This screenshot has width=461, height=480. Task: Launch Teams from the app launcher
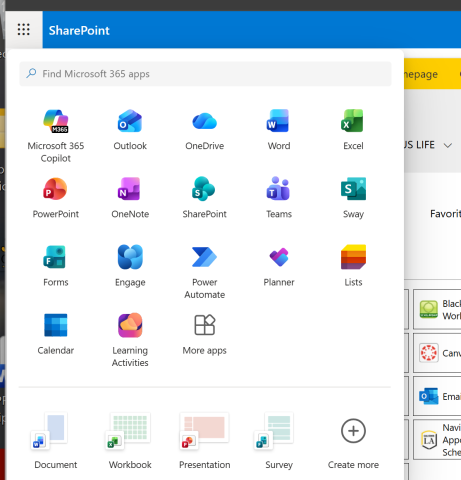click(279, 198)
